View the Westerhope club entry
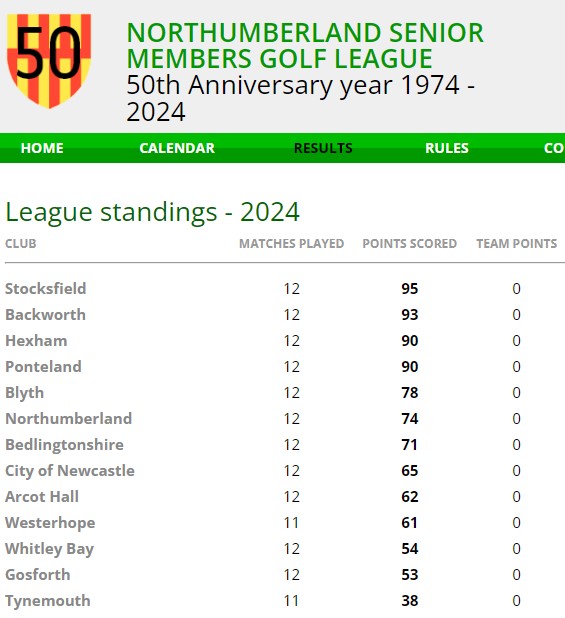 coord(50,523)
